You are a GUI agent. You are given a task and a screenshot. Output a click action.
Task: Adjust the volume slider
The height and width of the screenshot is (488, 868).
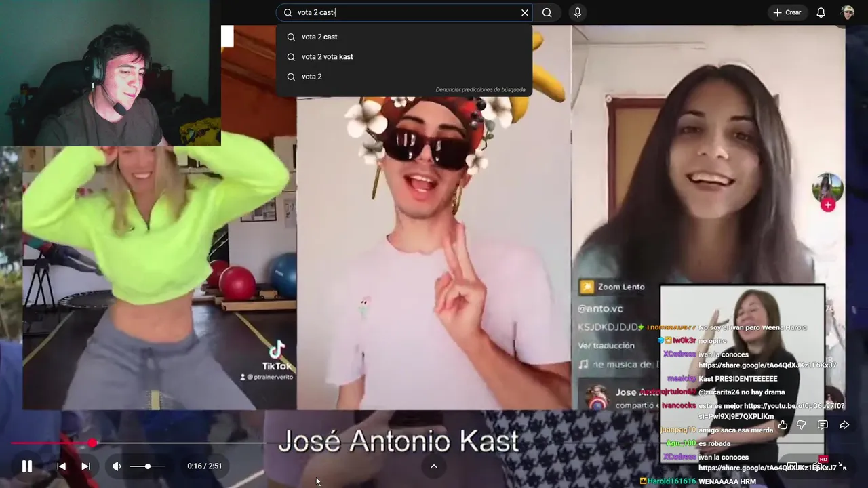click(x=146, y=466)
